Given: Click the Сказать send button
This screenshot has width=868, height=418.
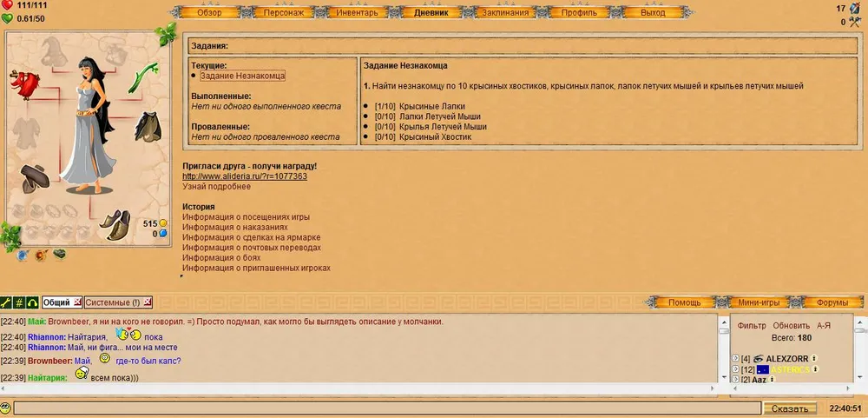Looking at the screenshot, I should point(789,409).
